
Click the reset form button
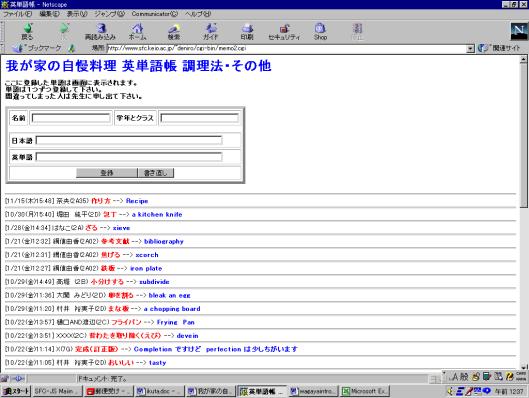pos(156,173)
